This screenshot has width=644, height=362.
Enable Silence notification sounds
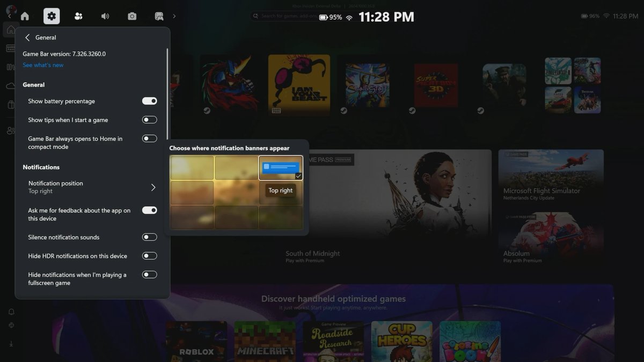click(149, 237)
